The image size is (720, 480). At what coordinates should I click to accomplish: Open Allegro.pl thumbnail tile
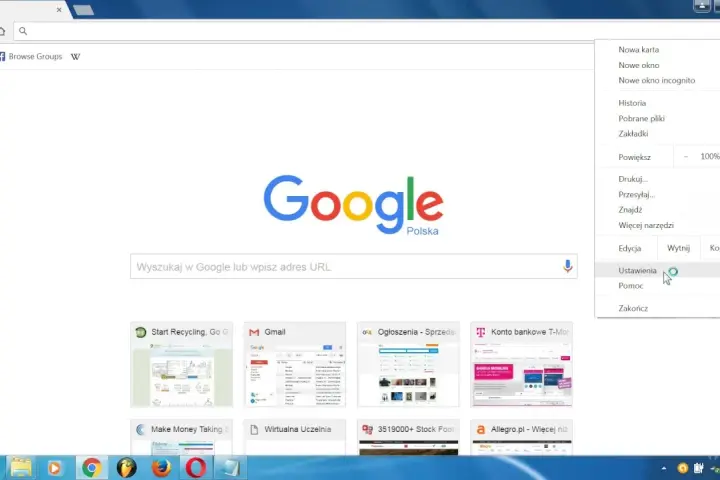coord(522,437)
